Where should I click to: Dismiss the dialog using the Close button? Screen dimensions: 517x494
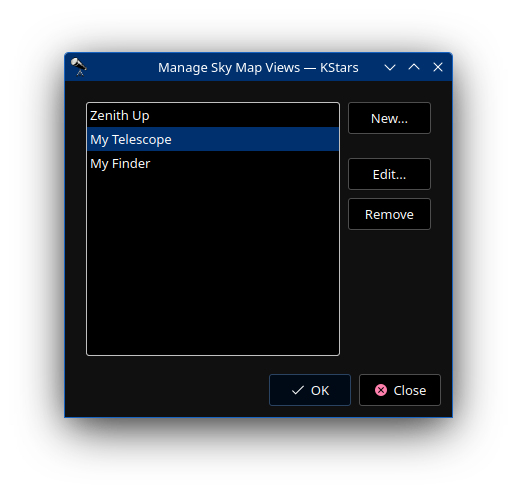[400, 390]
